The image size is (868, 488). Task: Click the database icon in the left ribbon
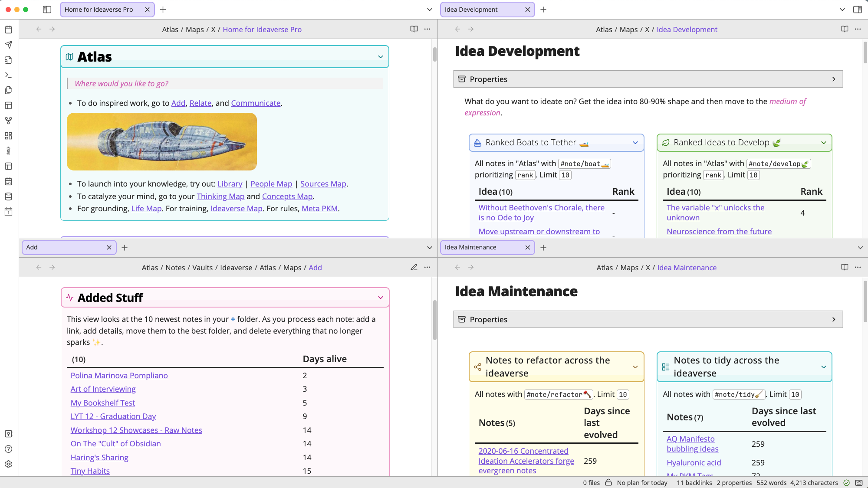[8, 197]
